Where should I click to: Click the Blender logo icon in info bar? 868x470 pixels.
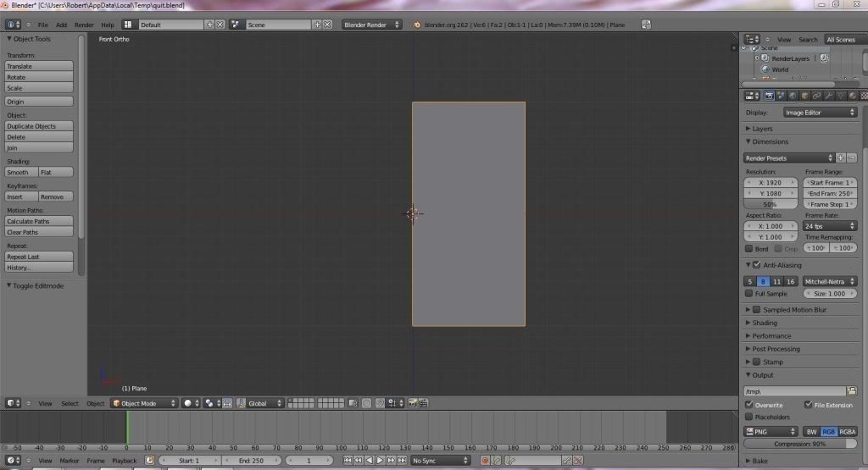pos(417,25)
